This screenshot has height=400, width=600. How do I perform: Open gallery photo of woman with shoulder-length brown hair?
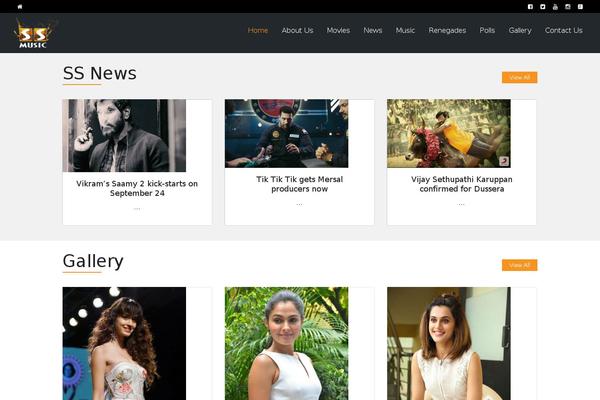[x=449, y=343]
